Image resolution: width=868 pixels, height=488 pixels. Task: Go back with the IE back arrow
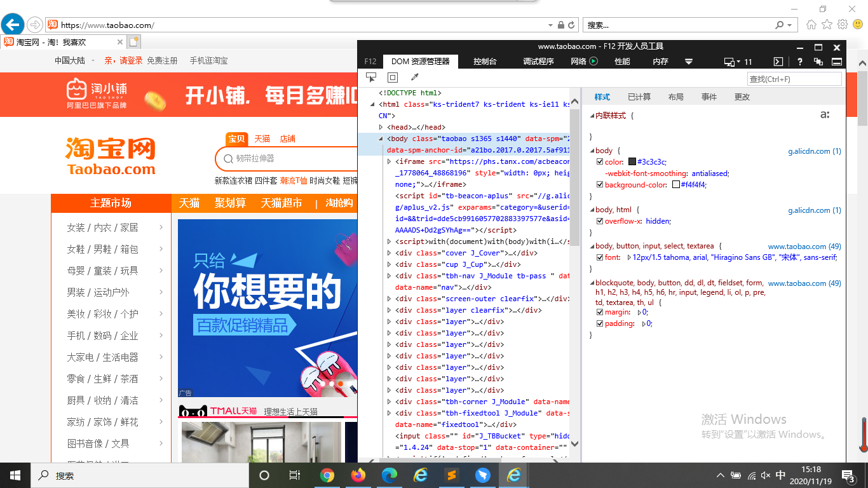(x=13, y=25)
